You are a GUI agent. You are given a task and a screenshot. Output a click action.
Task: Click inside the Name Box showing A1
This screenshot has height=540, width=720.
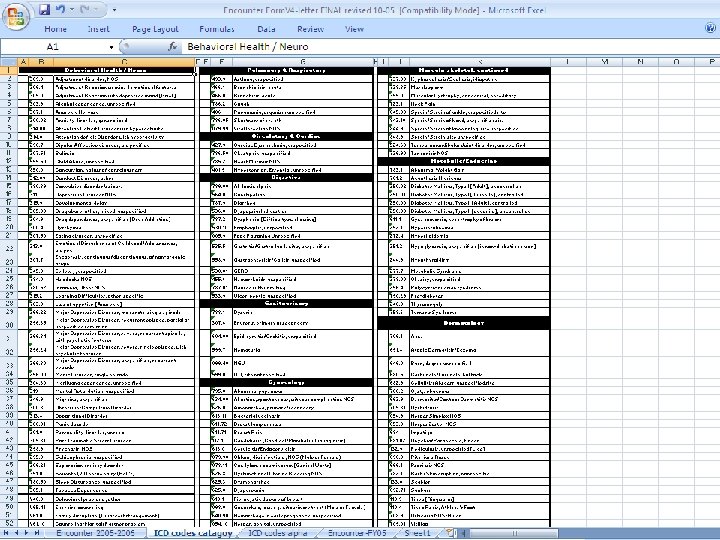tap(53, 46)
